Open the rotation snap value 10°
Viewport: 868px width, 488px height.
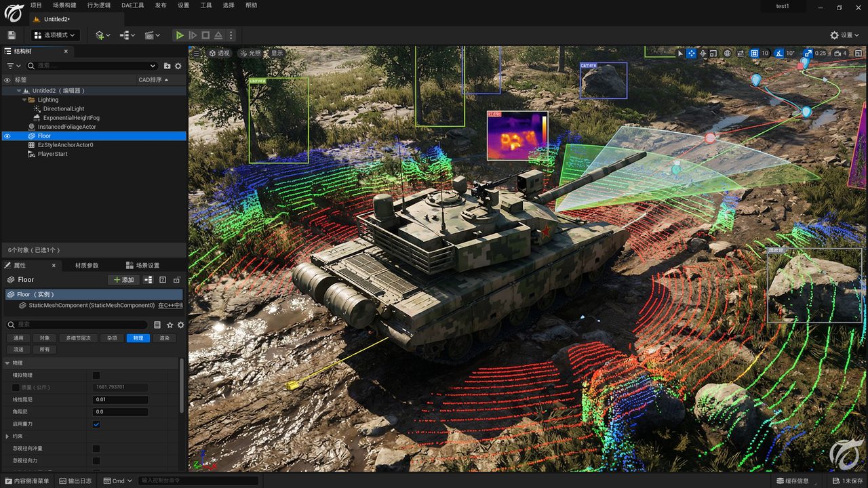[x=791, y=53]
